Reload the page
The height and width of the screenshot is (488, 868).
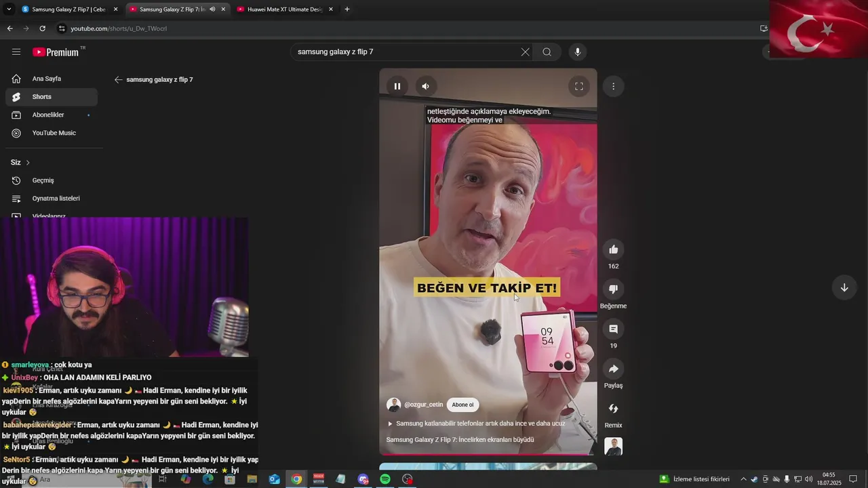pos(42,28)
